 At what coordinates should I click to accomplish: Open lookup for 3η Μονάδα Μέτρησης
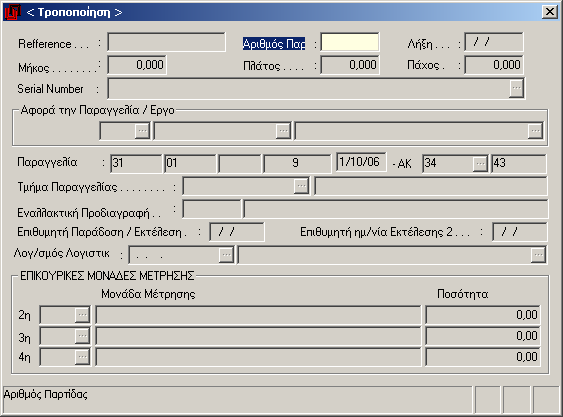82,336
